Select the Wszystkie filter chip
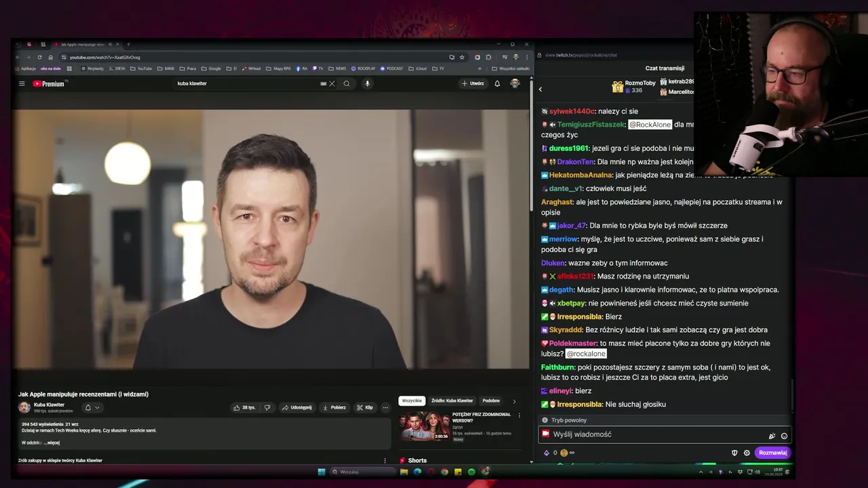868x488 pixels. tap(412, 401)
